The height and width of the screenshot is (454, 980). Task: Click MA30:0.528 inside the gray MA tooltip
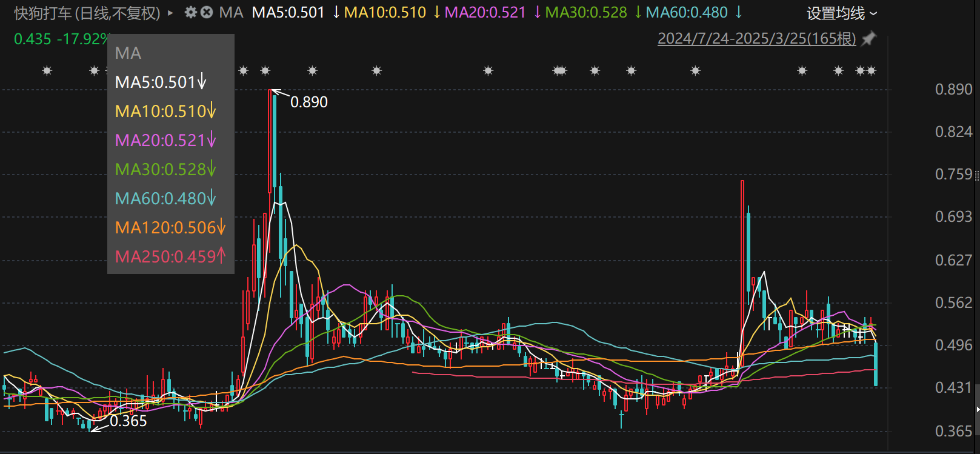(165, 169)
